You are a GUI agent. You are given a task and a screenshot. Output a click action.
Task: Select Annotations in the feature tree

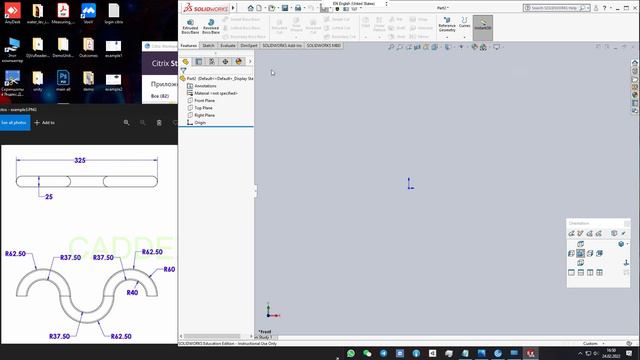pyautogui.click(x=202, y=86)
